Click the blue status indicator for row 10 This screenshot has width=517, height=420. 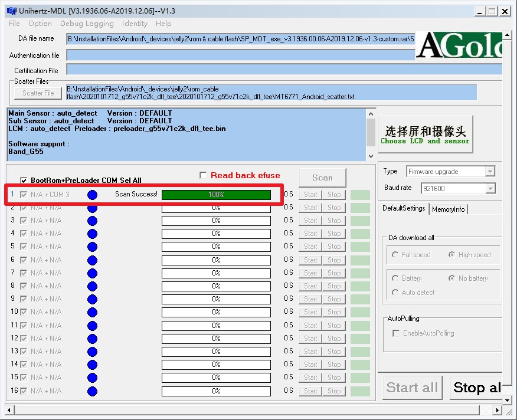pyautogui.click(x=92, y=312)
